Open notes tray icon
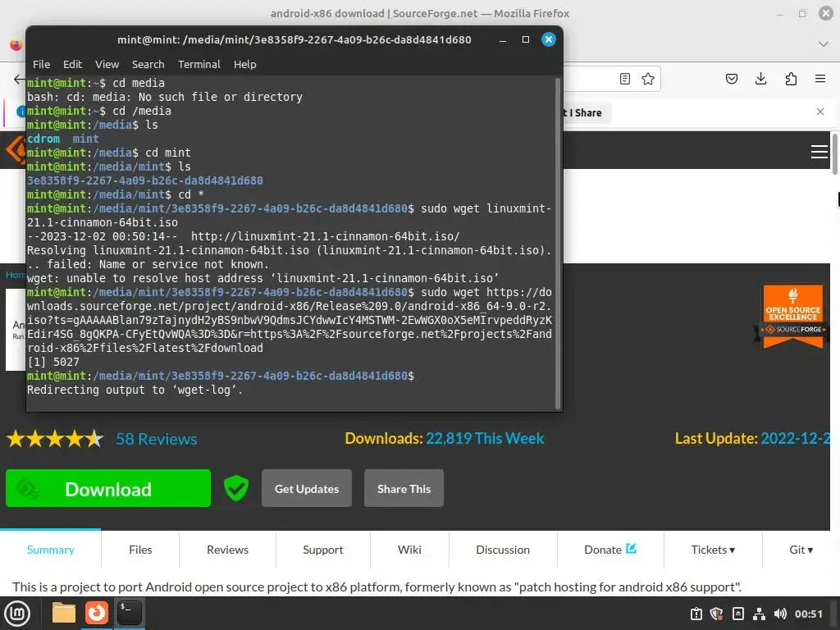 [x=738, y=614]
